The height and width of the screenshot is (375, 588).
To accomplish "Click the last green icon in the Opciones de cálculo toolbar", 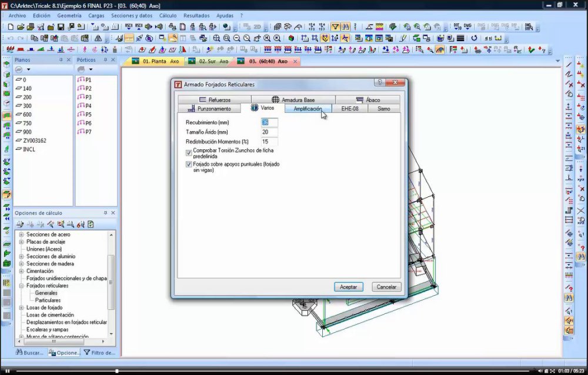I will [91, 225].
